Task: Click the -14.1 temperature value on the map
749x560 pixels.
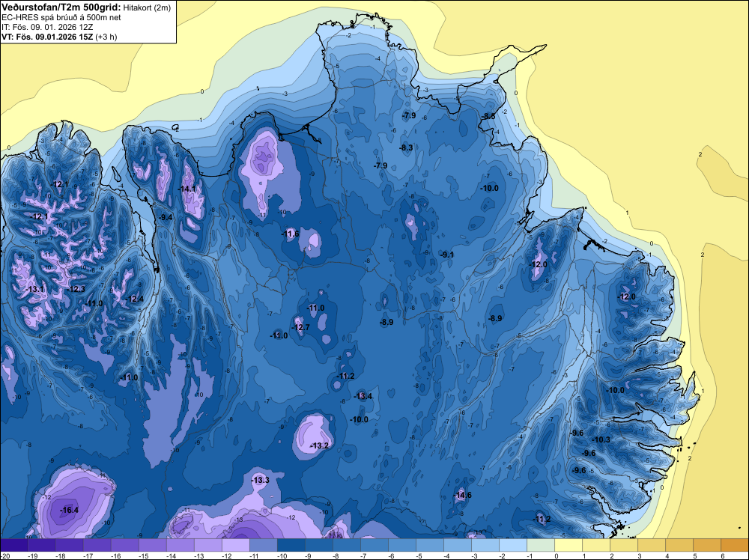Action: (x=187, y=189)
